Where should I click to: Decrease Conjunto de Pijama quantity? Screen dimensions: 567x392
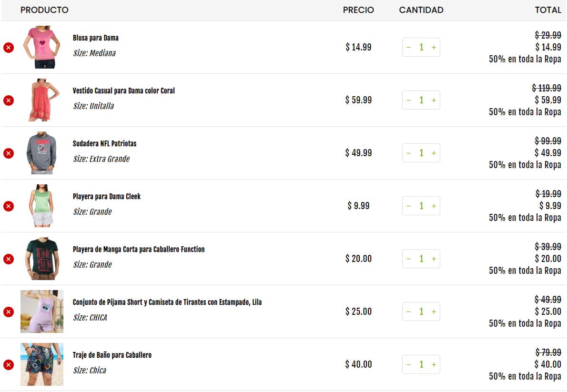click(409, 312)
